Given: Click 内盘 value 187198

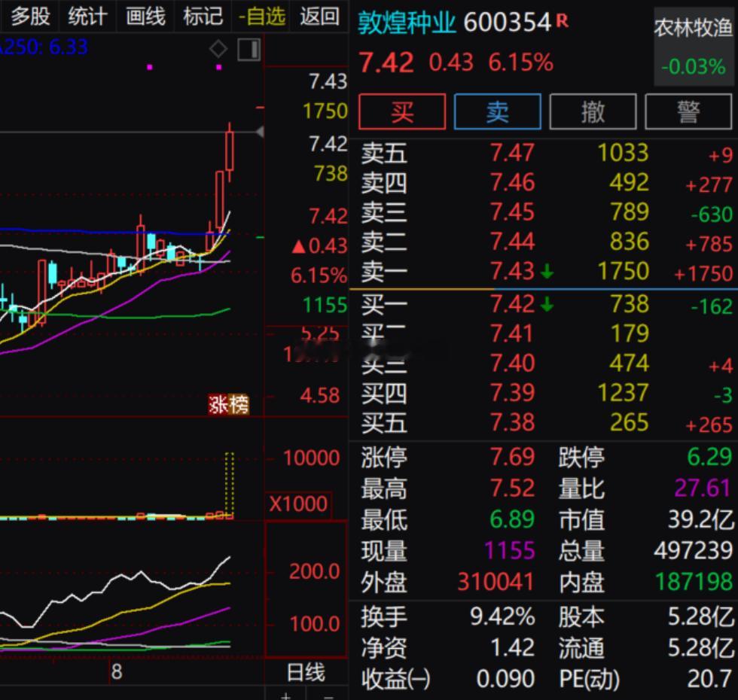Looking at the screenshot, I should [694, 582].
